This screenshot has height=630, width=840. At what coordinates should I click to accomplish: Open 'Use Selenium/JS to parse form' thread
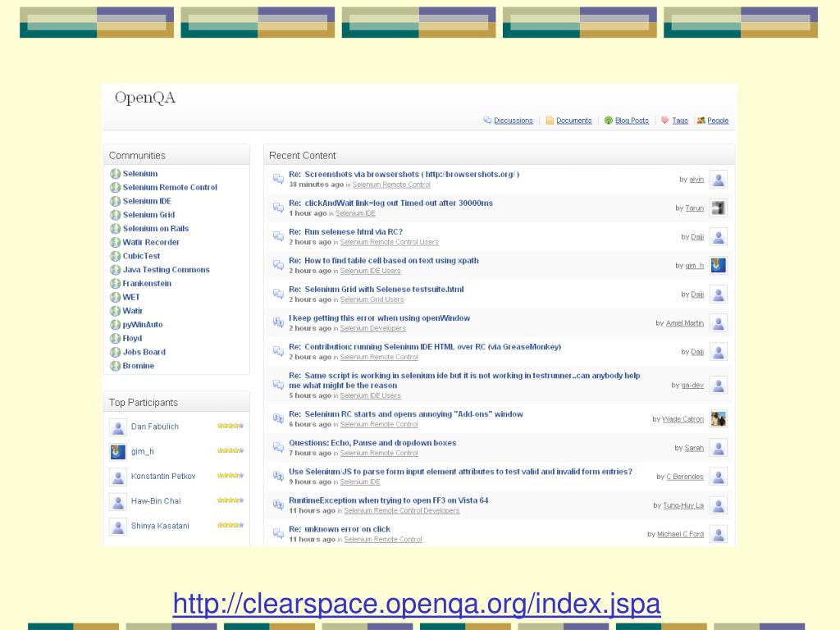click(x=460, y=472)
